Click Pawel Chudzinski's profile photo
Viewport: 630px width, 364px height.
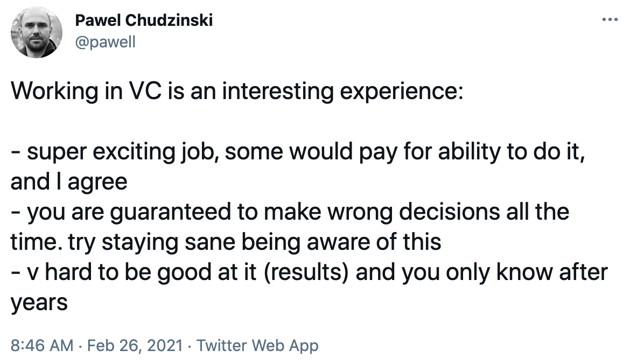[x=37, y=32]
